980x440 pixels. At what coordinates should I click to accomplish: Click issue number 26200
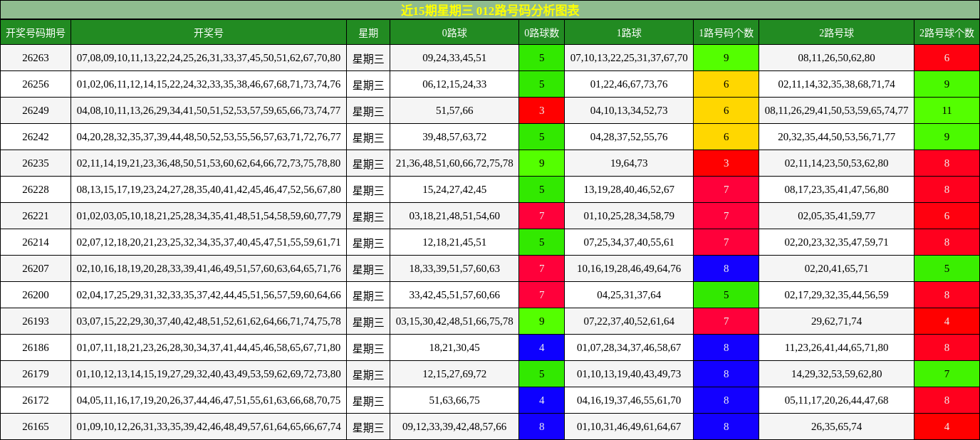[36, 295]
